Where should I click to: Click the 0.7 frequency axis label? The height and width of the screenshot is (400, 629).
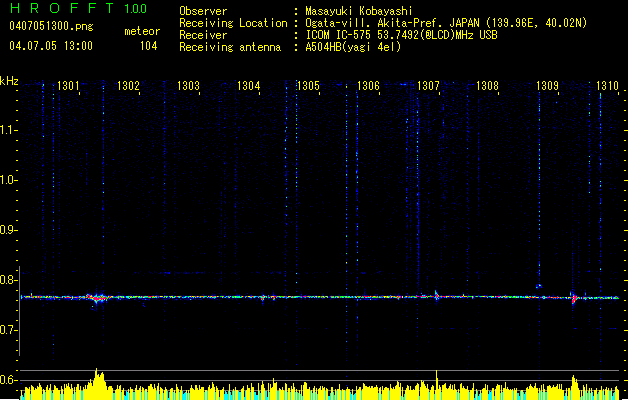8,330
